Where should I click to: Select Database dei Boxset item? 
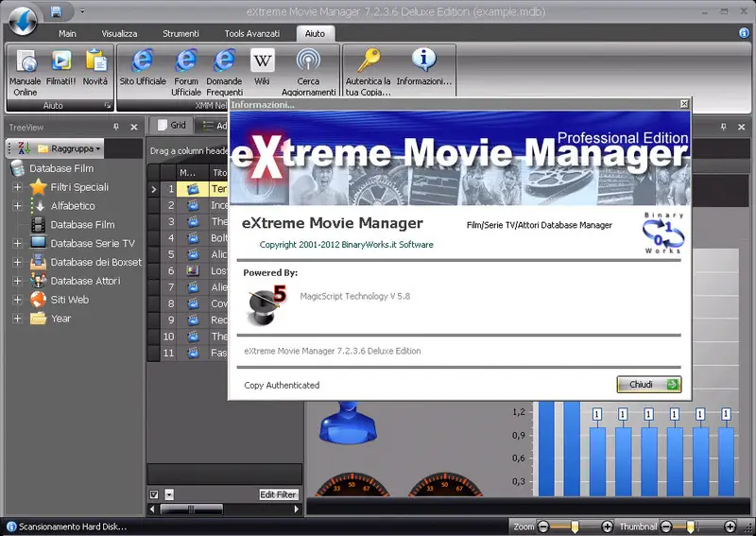click(x=86, y=262)
